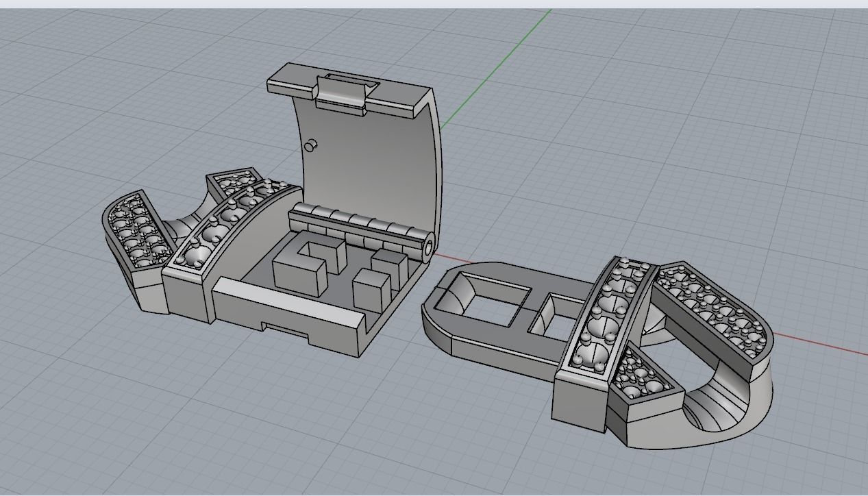Select the hinge cylinder at the lid base
This screenshot has height=496, width=868.
tap(361, 232)
